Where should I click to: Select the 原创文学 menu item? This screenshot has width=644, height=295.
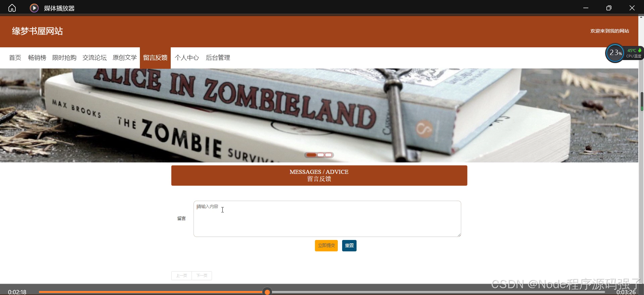(x=125, y=58)
